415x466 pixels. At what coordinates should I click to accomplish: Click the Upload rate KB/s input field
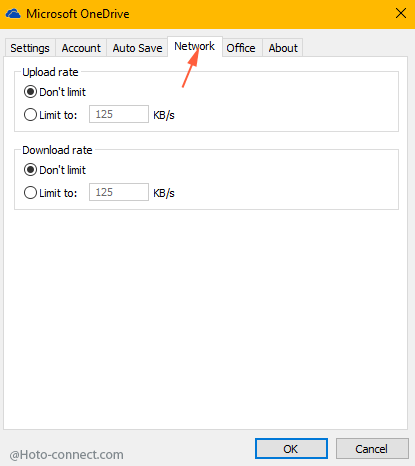click(119, 114)
